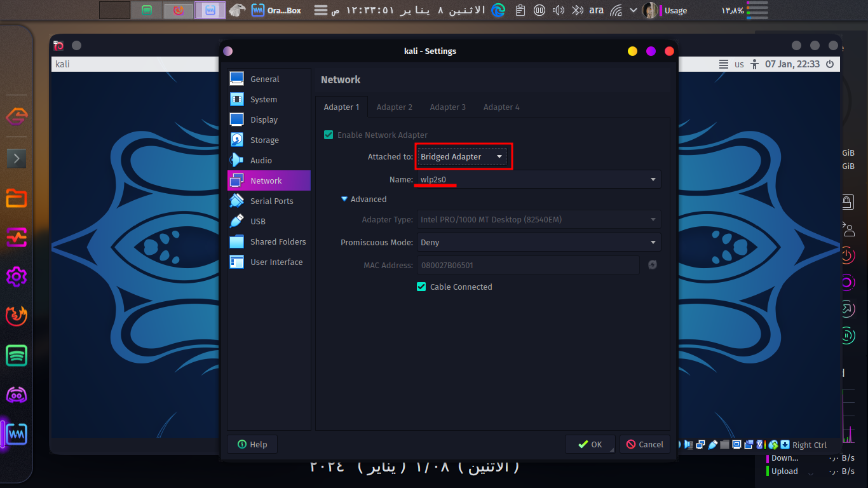Switch to the Adapter 3 tab

click(448, 107)
